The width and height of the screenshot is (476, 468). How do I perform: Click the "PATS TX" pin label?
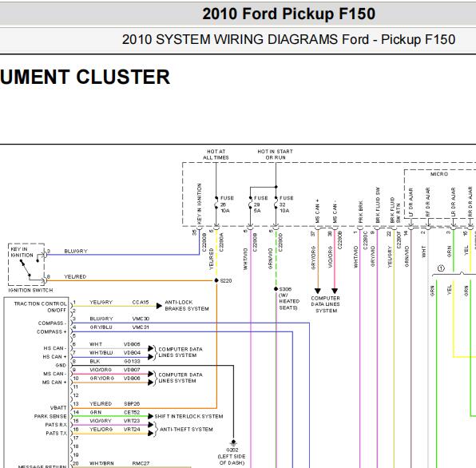pyautogui.click(x=56, y=433)
